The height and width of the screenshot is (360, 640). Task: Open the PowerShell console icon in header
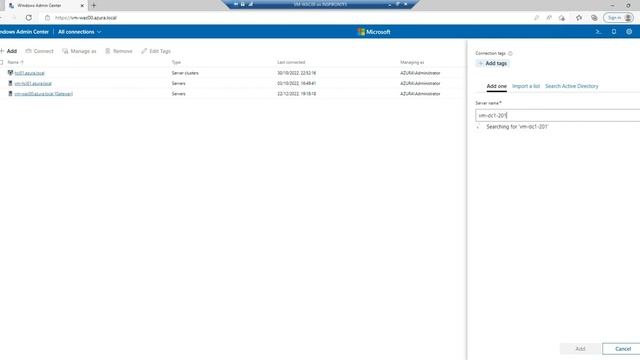tap(598, 32)
